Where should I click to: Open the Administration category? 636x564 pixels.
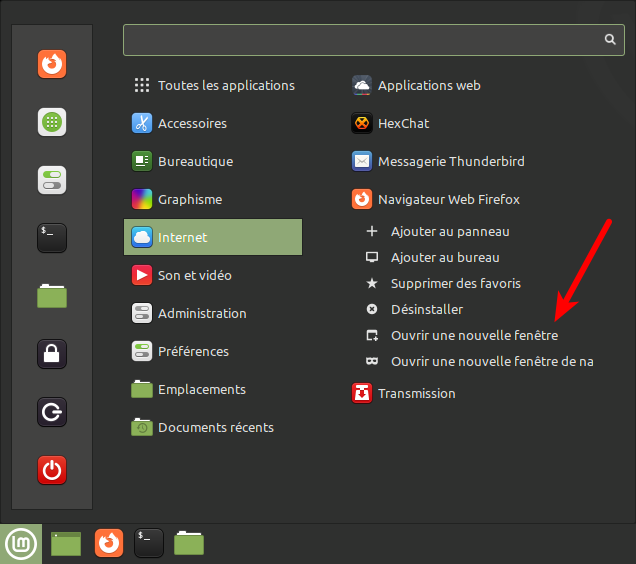click(x=213, y=313)
